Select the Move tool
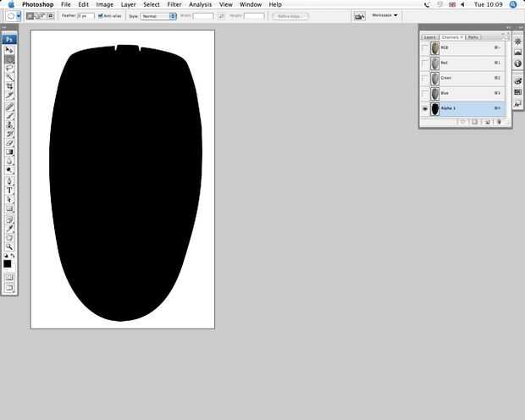This screenshot has height=420, width=525. coord(9,50)
